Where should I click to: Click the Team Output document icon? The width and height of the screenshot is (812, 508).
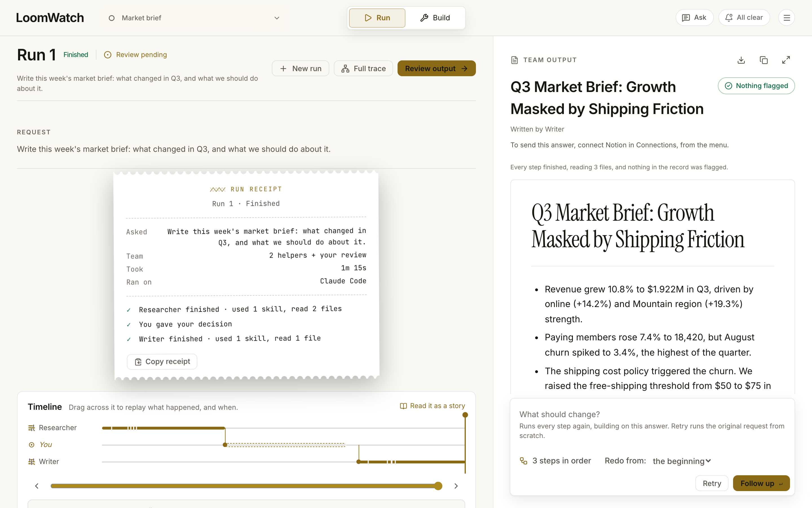tap(514, 60)
